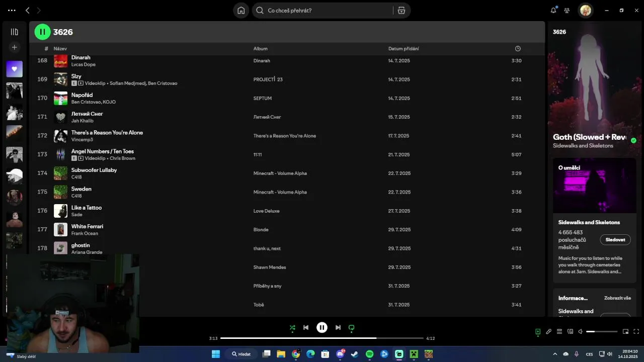Open the notifications bell
This screenshot has width=644, height=362.
(553, 10)
